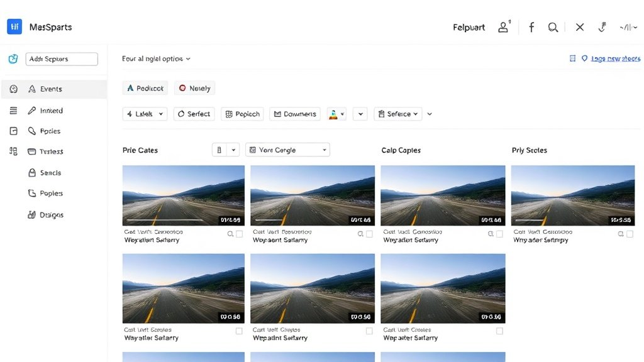
Task: Click the location pin icon at top right
Action: pyautogui.click(x=584, y=58)
